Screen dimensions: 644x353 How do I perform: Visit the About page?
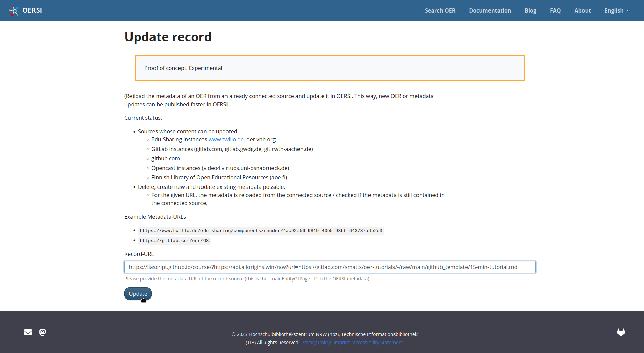coord(582,10)
